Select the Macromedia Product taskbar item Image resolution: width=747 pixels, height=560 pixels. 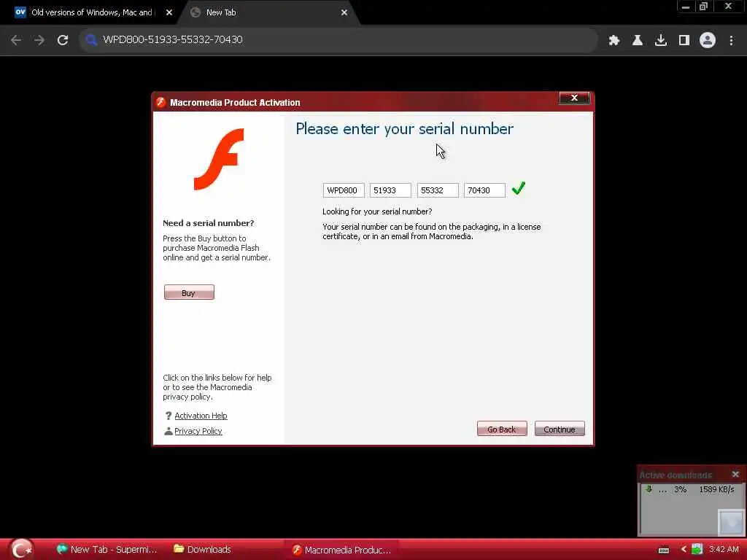coord(341,550)
